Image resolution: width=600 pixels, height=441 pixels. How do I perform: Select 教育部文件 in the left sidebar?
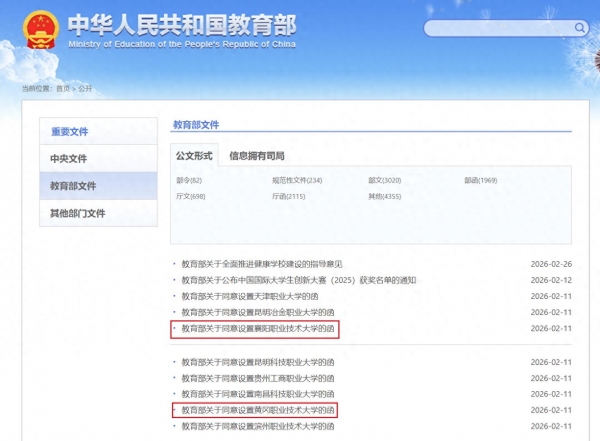(73, 186)
